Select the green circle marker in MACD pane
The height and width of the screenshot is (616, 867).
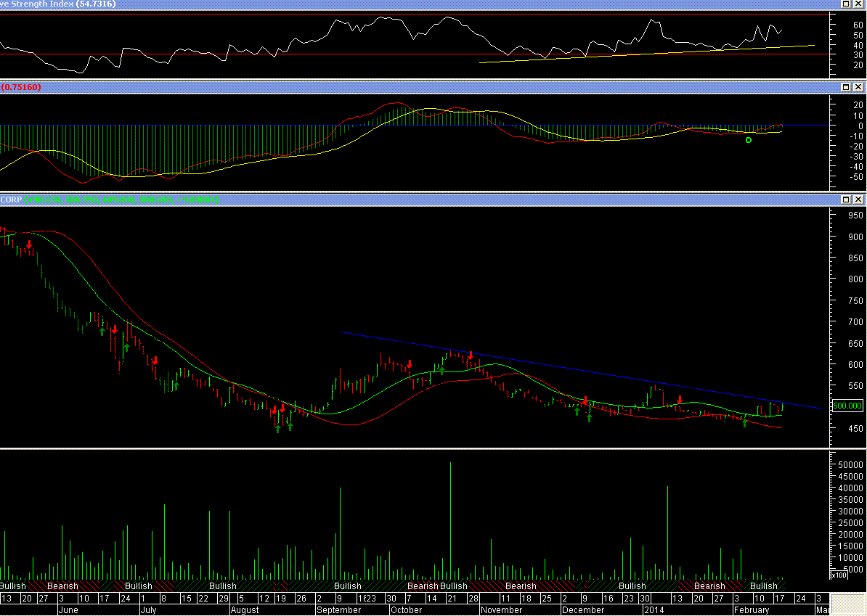(749, 140)
